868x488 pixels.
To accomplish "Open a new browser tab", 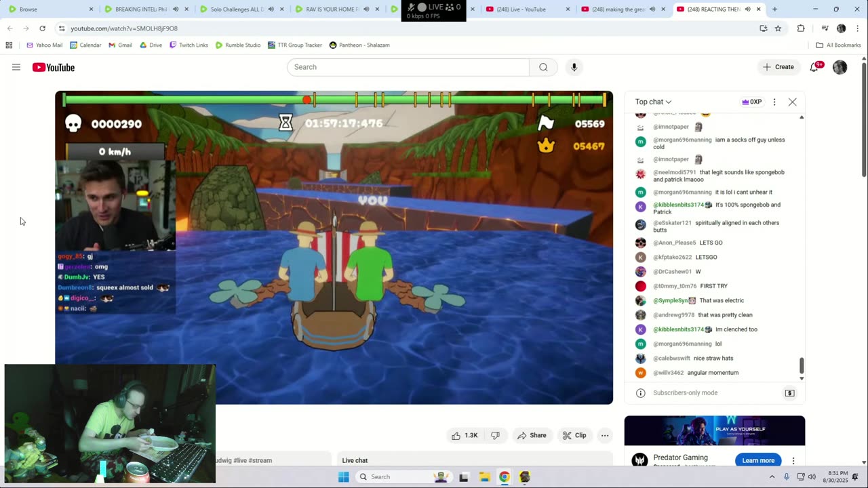I will tap(774, 9).
